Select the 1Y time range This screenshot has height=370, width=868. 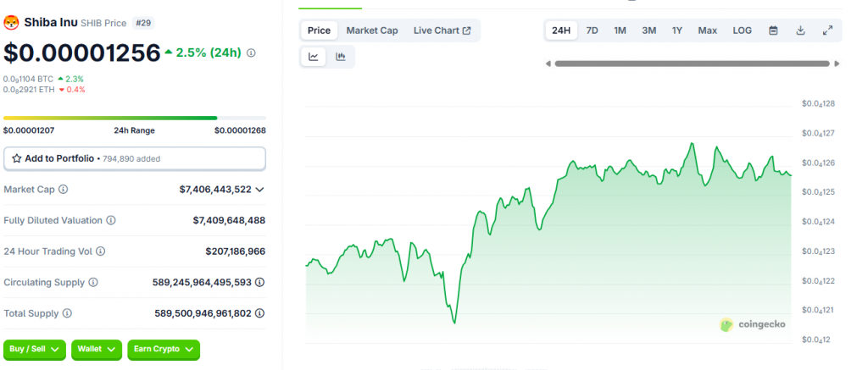point(677,30)
